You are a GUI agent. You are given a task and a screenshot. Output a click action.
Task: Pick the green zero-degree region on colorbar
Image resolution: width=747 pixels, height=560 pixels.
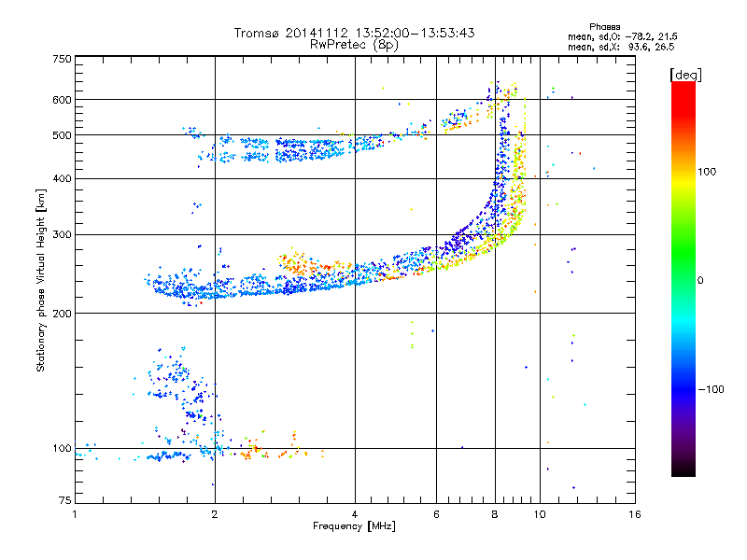coord(684,280)
